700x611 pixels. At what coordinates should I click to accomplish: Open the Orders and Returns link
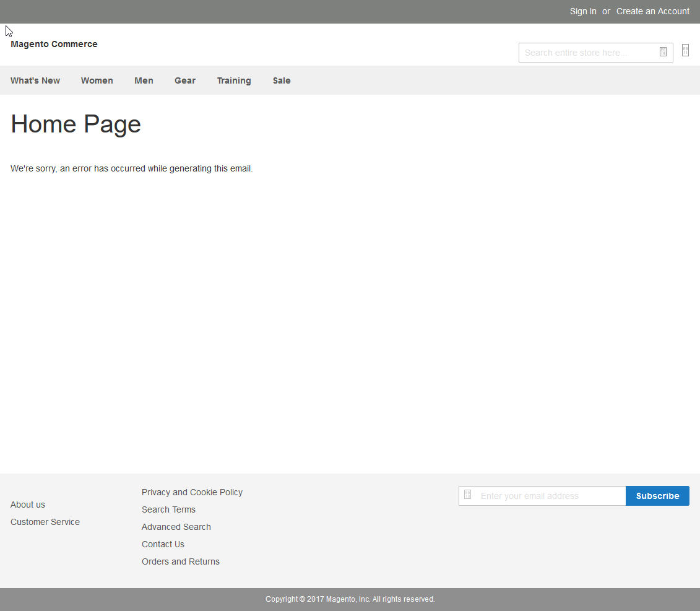click(181, 561)
